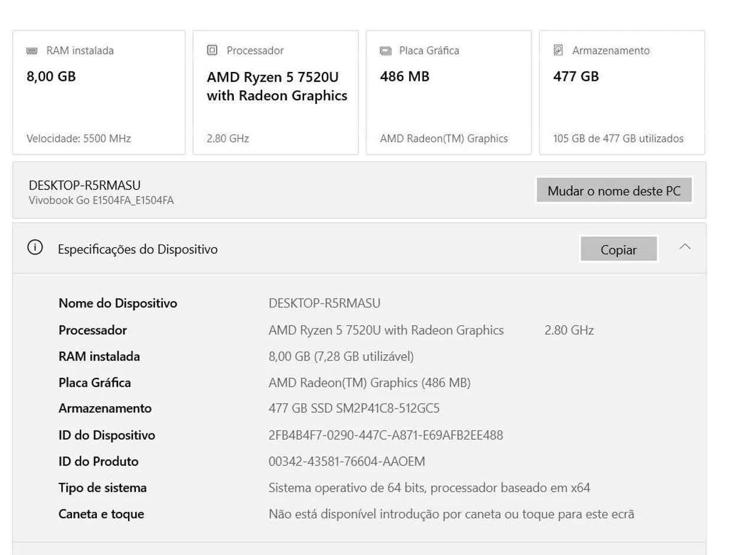Select the AMD Radeon(TM) Graphics (486 MB) value

coord(369,383)
